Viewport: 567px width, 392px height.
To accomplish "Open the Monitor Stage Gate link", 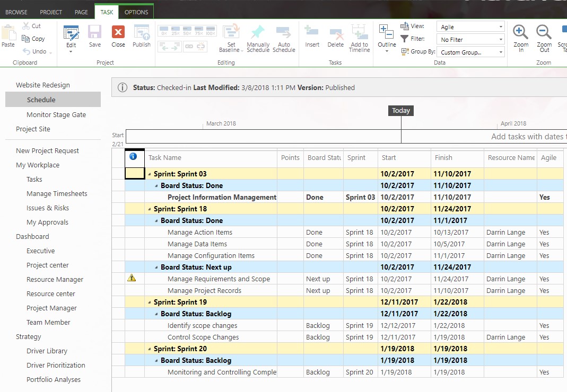I will pyautogui.click(x=56, y=114).
